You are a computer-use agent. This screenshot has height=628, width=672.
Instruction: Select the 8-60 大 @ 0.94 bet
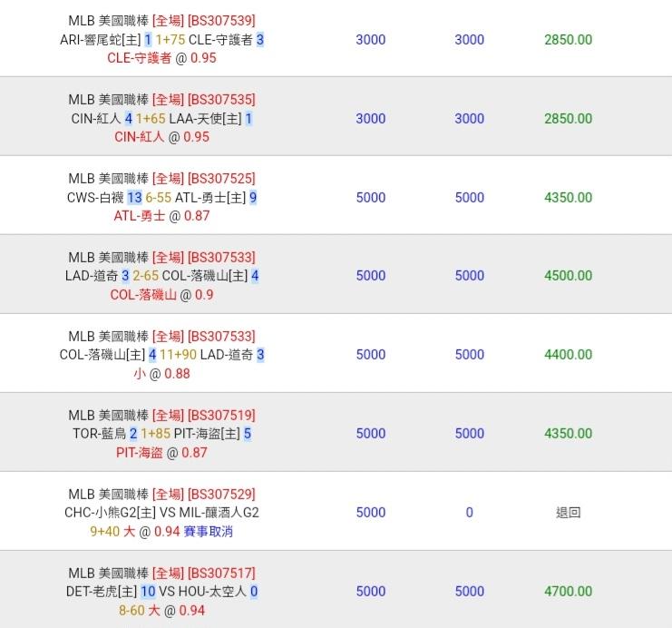click(x=161, y=611)
